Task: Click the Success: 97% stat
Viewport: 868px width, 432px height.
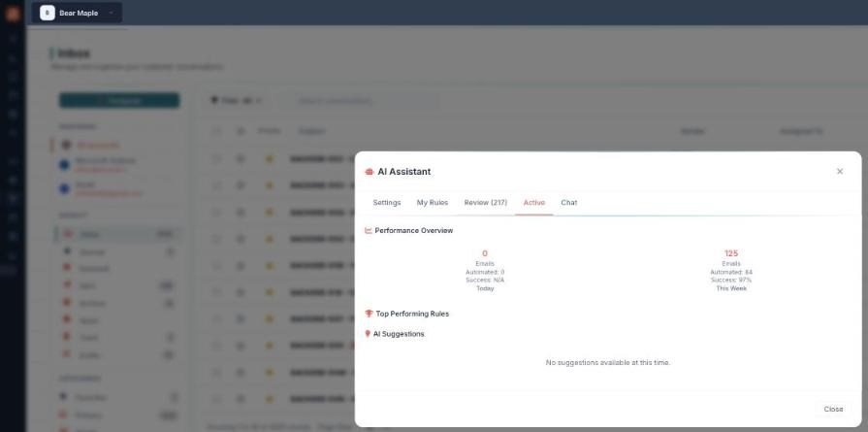Action: click(x=731, y=281)
